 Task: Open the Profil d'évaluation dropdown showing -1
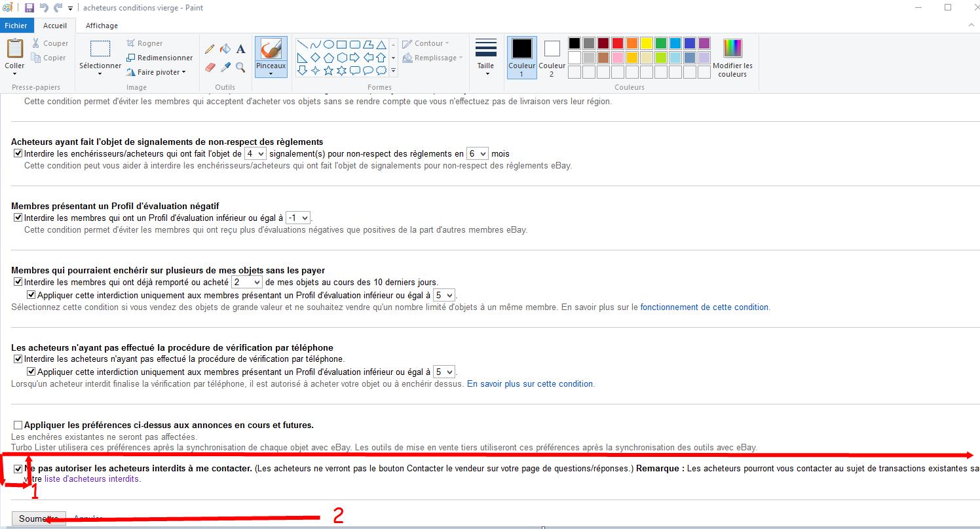pos(298,218)
